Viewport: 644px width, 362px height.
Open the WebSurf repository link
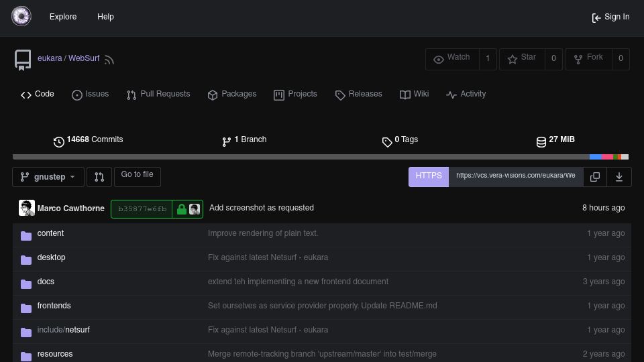[x=84, y=58]
